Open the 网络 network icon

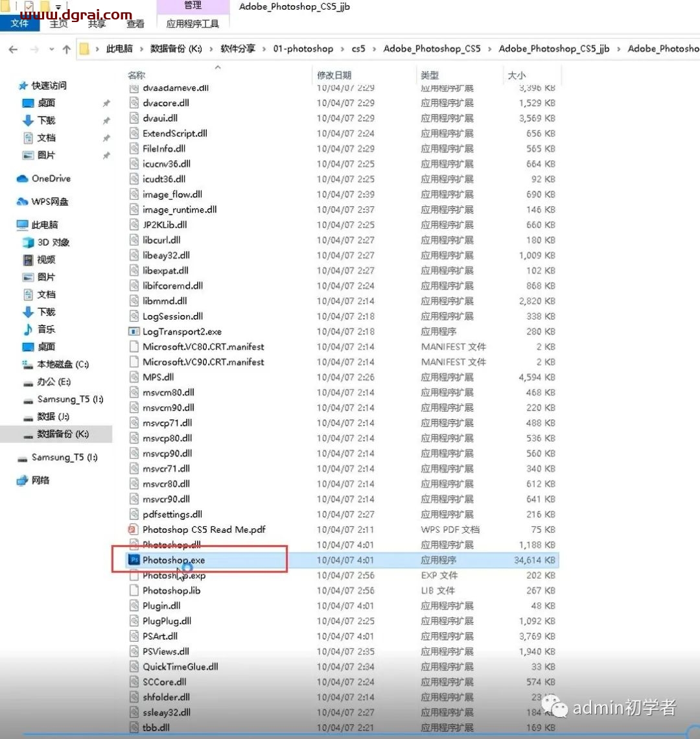coord(22,480)
